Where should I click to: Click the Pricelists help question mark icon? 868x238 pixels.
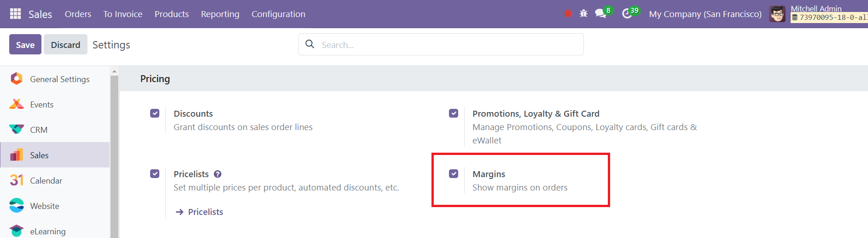[218, 174]
